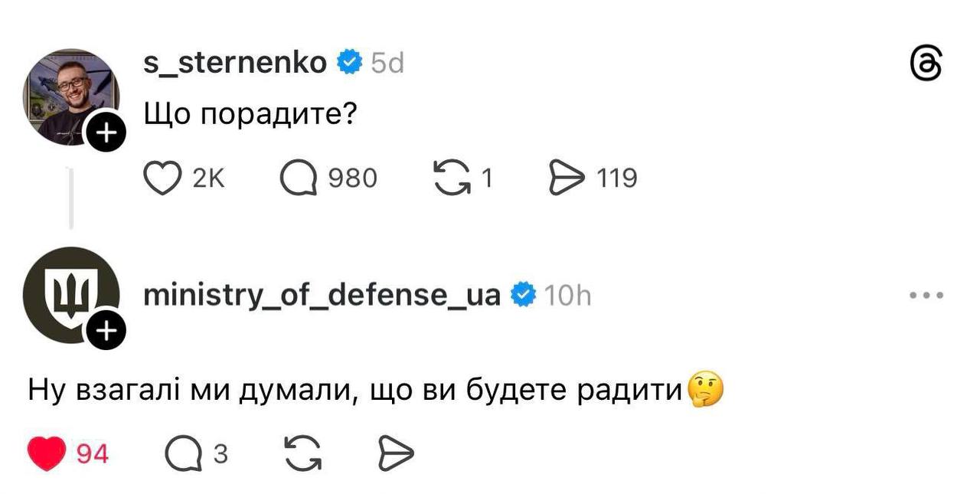The width and height of the screenshot is (980, 494).
Task: Repost the s_sternenko thread
Action: (452, 178)
